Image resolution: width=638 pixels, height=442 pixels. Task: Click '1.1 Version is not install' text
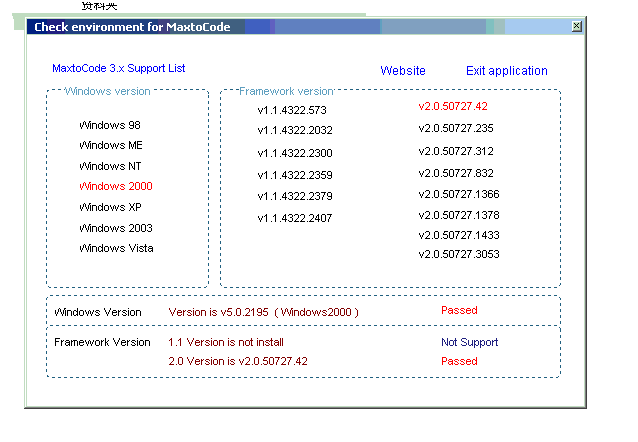226,342
